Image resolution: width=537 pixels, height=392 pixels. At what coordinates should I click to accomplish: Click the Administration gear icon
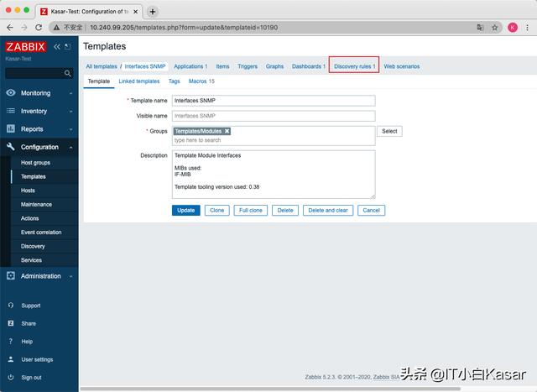[11, 276]
